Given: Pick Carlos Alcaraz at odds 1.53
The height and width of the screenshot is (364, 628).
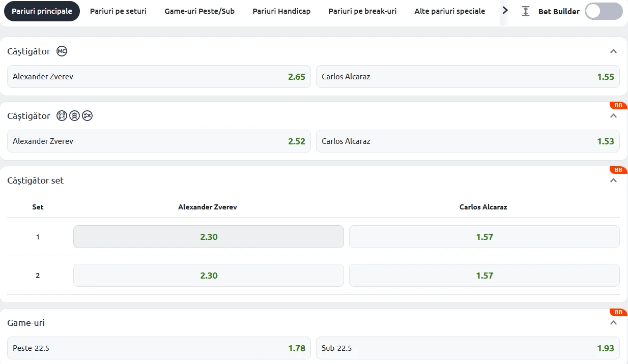Looking at the screenshot, I should click(x=468, y=141).
